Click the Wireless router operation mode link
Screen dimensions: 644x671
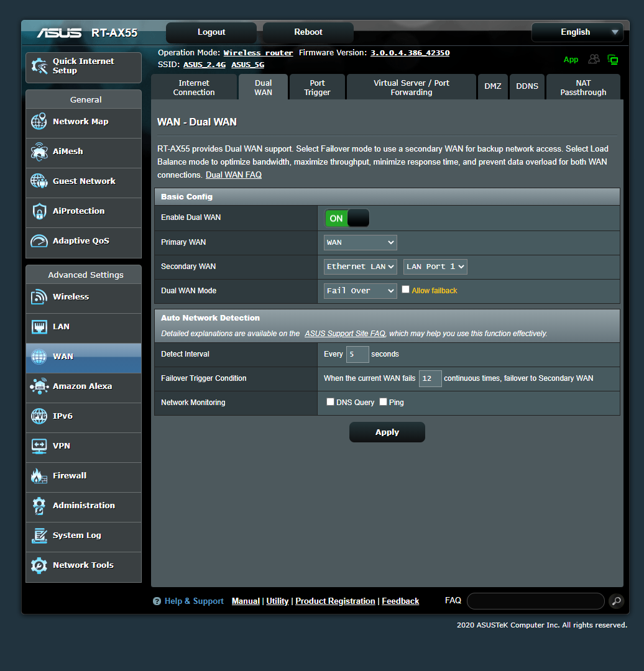tap(258, 53)
